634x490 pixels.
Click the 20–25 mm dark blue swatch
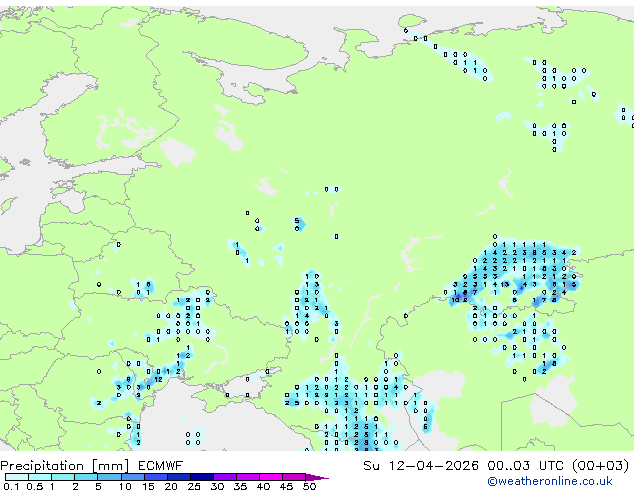[x=179, y=477]
